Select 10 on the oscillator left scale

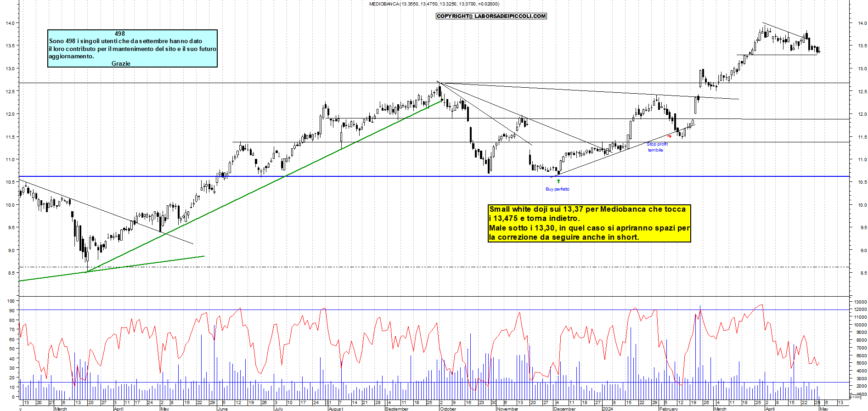[11, 387]
